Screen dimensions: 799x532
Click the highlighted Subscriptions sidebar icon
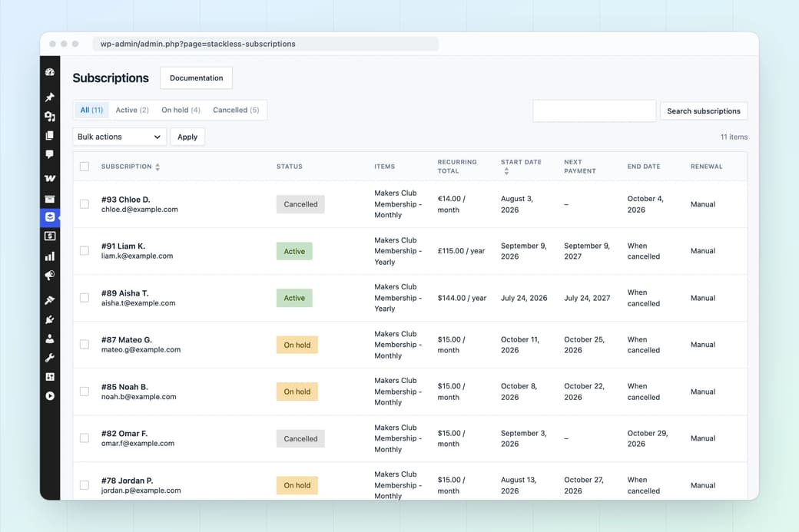pos(50,217)
